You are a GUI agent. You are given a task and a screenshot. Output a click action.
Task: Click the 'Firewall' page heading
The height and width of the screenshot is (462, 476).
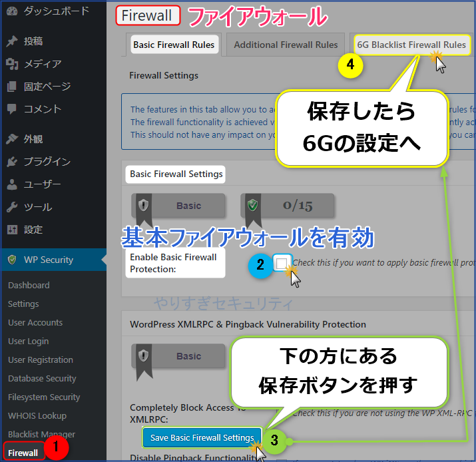coord(148,15)
